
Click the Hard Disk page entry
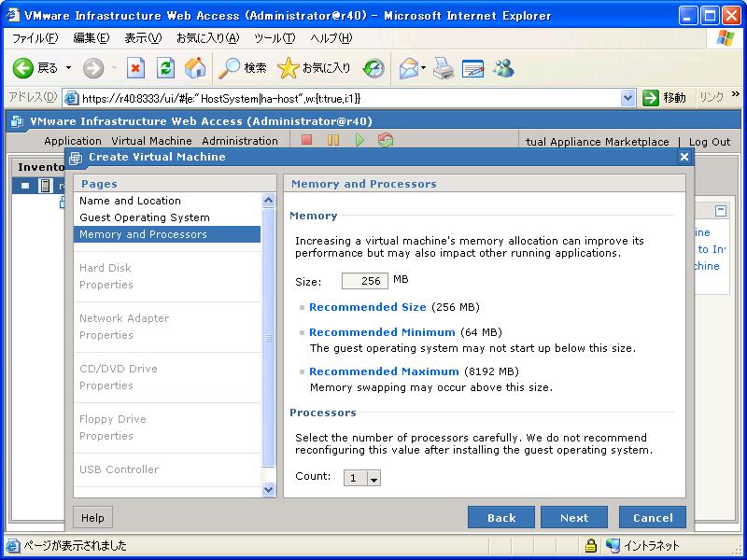tap(106, 268)
